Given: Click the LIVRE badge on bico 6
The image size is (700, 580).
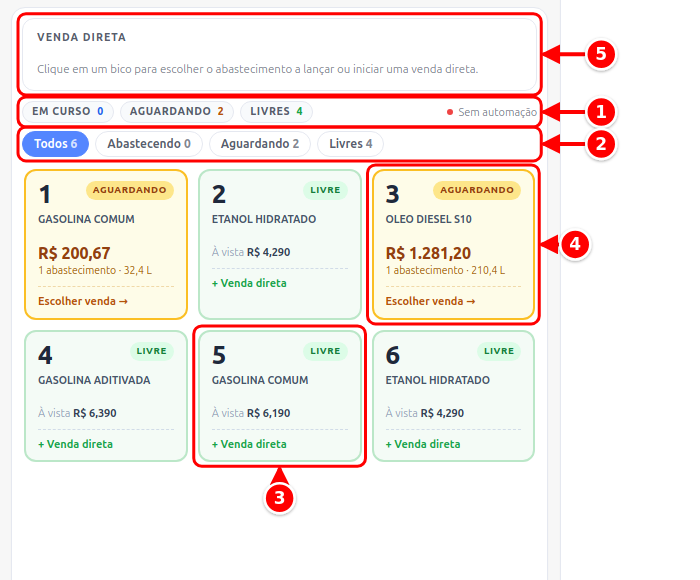Looking at the screenshot, I should [x=499, y=351].
